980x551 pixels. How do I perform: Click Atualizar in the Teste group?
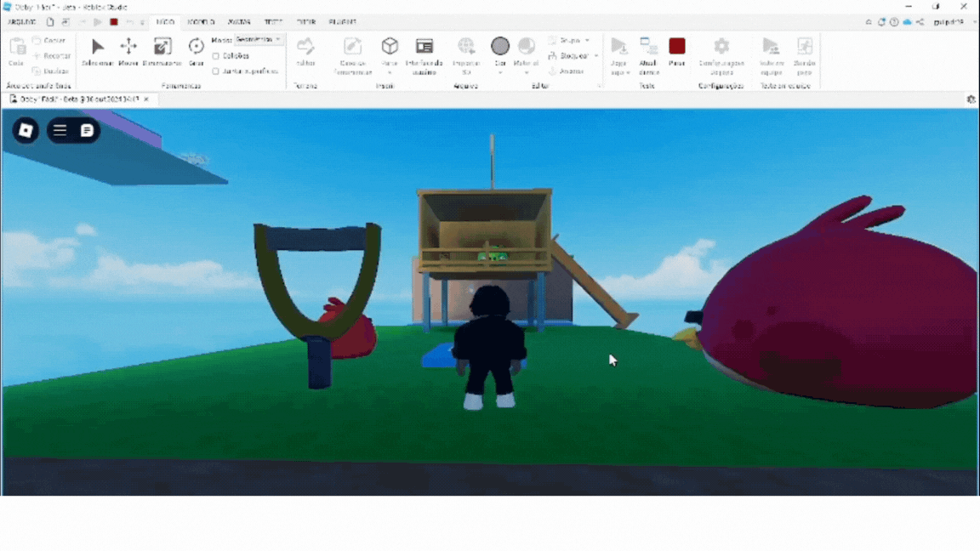pyautogui.click(x=647, y=51)
